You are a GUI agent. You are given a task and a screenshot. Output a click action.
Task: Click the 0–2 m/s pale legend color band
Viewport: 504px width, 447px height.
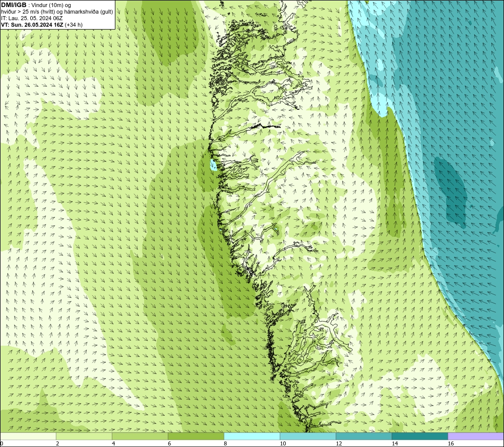[x=28, y=436]
